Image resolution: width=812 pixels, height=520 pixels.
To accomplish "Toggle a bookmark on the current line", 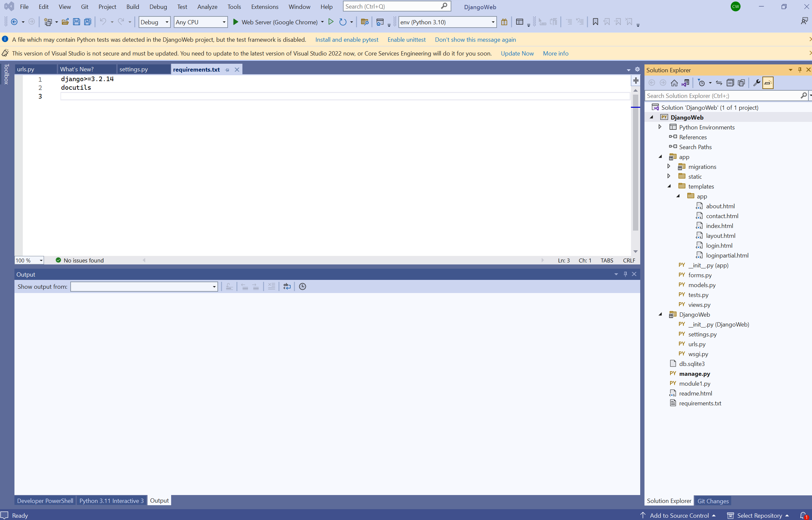I will click(x=595, y=22).
